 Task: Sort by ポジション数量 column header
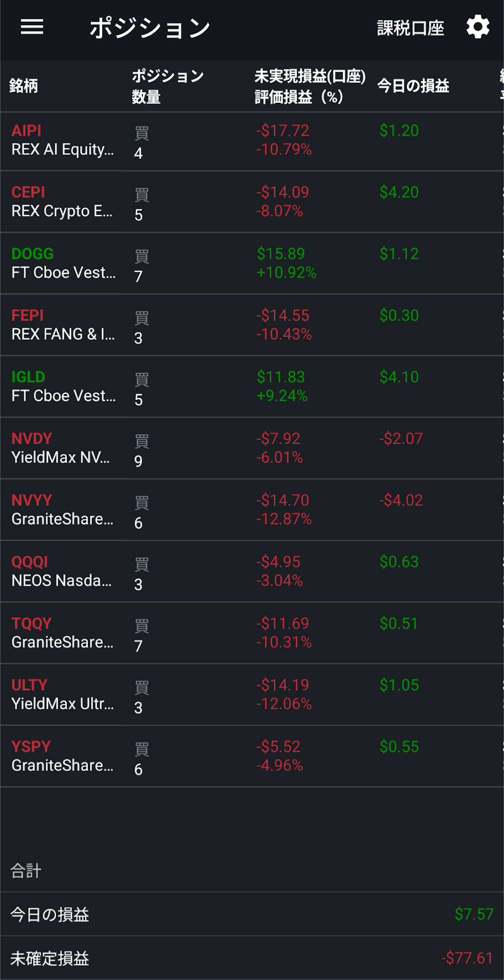pyautogui.click(x=167, y=86)
